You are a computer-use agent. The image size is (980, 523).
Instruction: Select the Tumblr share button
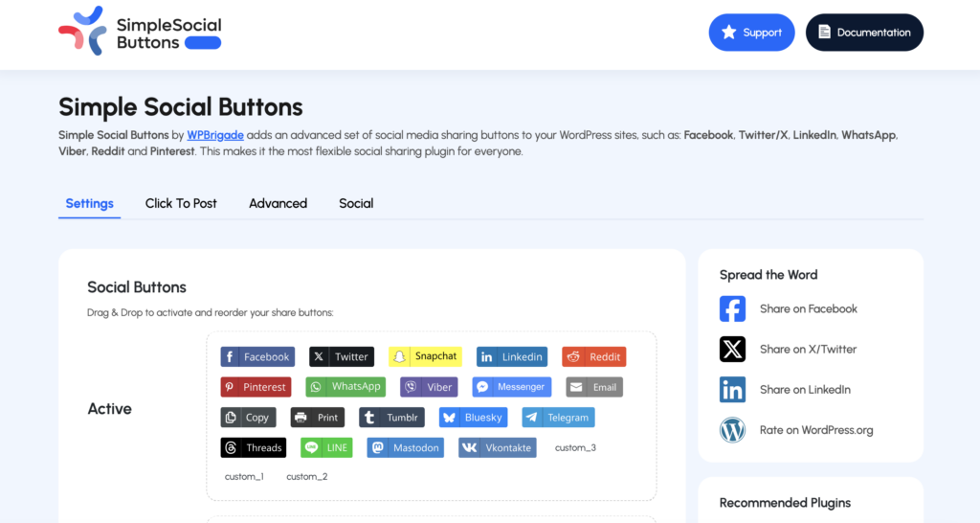[x=391, y=418]
